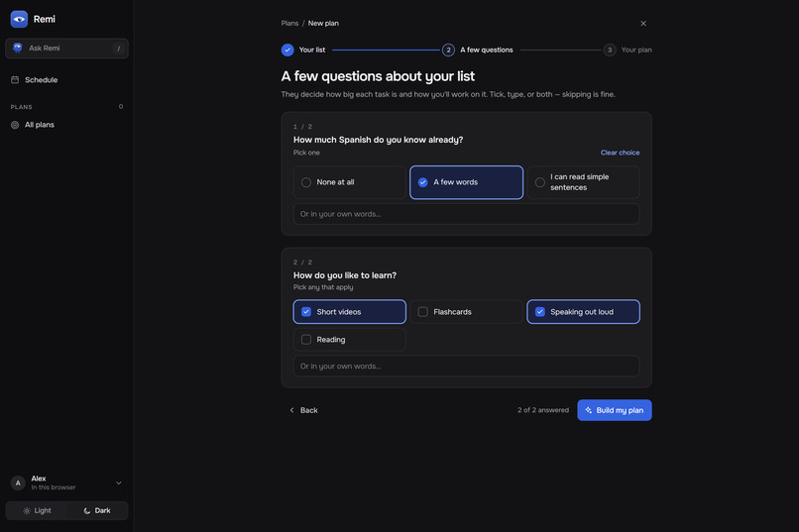Click Build my plan button
Screen dimensions: 799x532
[614, 410]
